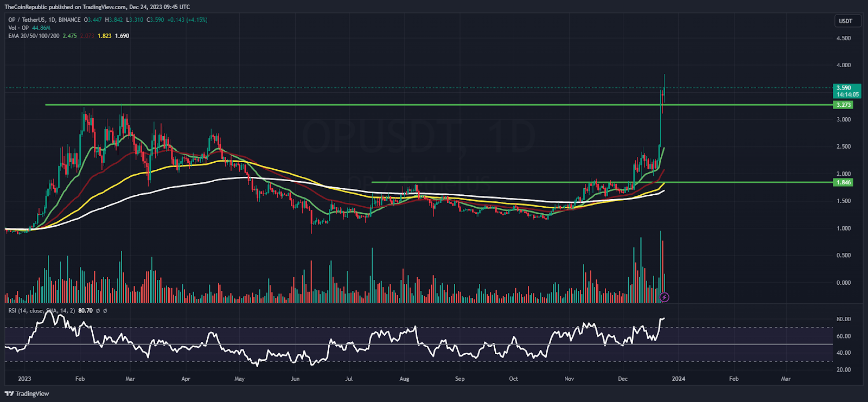The width and height of the screenshot is (868, 402).
Task: Click the published-by TheCoinRepublic header text
Action: [97, 7]
